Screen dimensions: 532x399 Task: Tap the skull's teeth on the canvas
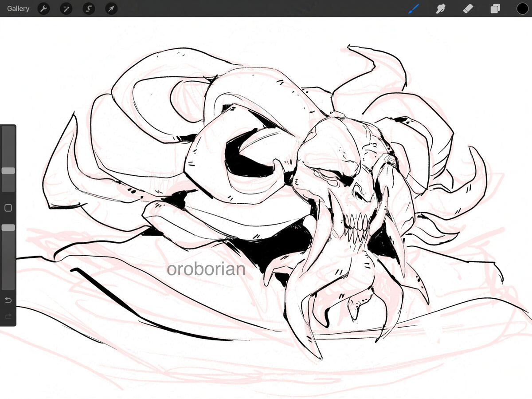coord(356,222)
